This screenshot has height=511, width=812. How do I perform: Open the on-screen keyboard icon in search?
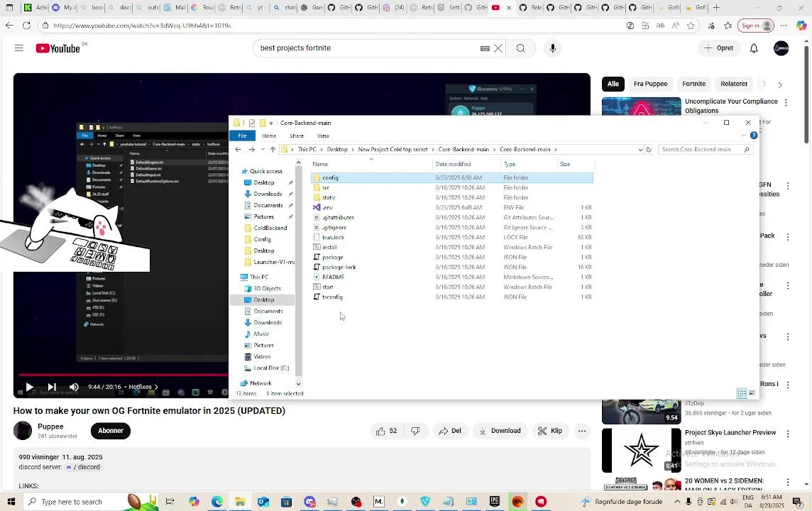pos(485,48)
